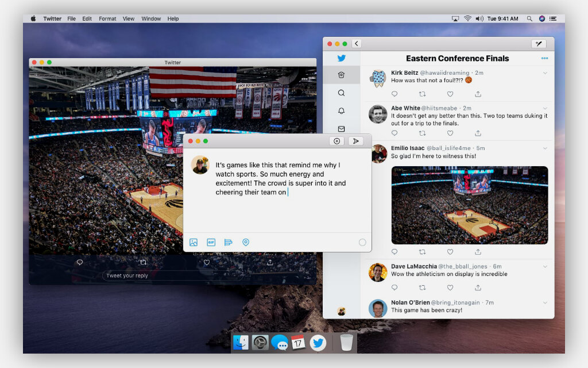Image resolution: width=588 pixels, height=368 pixels.
Task: Add location pin to the tweet
Action: tap(246, 242)
